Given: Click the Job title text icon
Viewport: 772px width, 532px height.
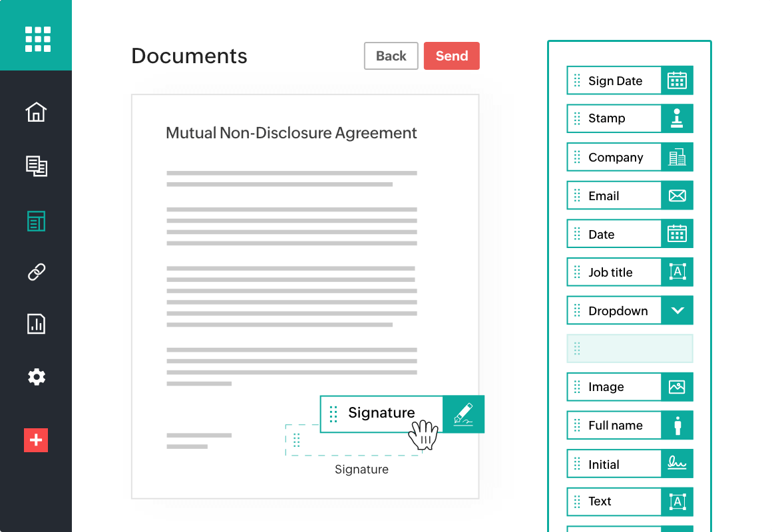Looking at the screenshot, I should click(677, 272).
